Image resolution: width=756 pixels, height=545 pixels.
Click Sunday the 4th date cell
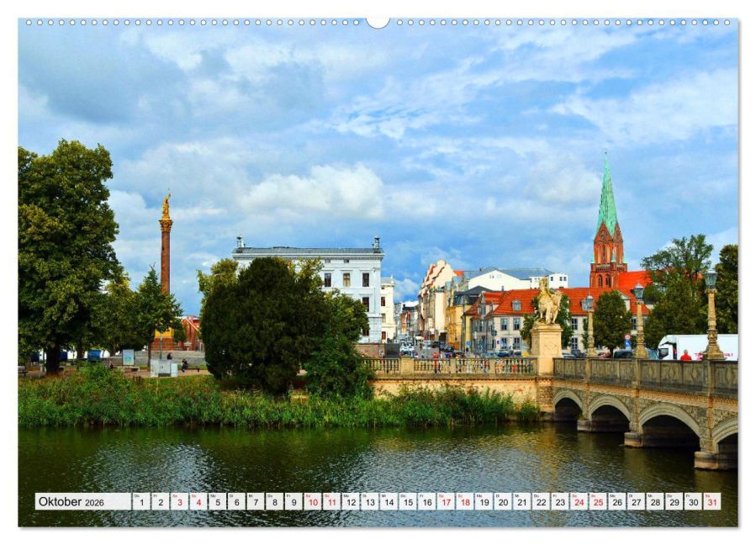198,501
